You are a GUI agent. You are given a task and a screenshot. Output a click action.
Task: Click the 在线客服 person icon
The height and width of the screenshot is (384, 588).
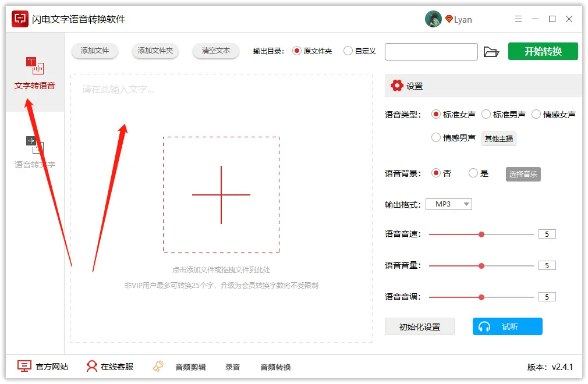tap(91, 367)
